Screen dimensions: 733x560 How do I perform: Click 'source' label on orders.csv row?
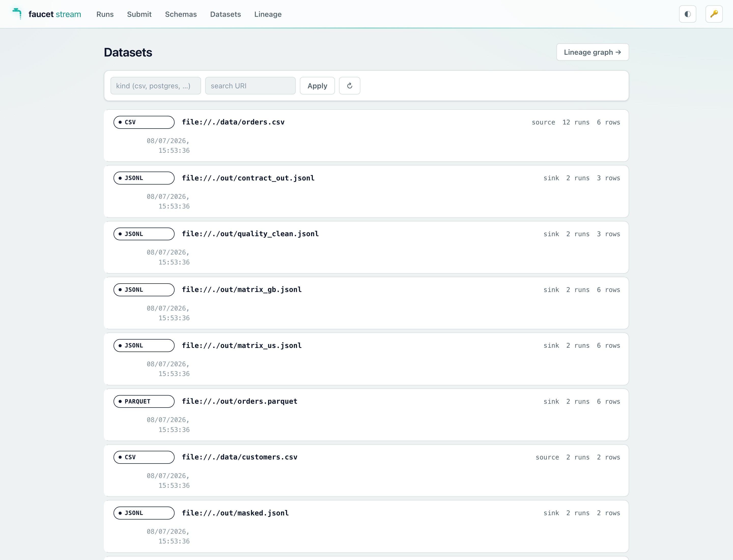[543, 122]
